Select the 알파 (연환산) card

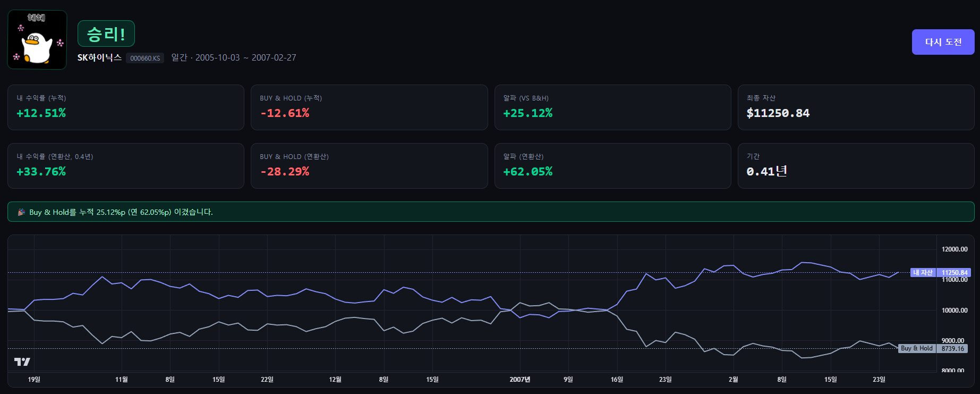click(x=612, y=166)
